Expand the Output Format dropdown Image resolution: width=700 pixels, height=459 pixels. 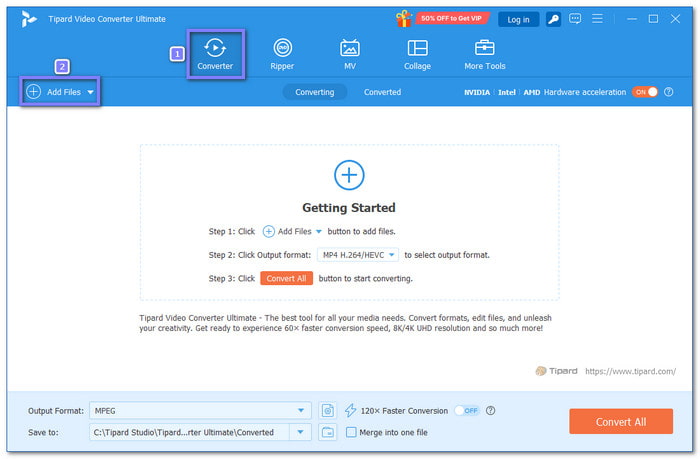302,410
